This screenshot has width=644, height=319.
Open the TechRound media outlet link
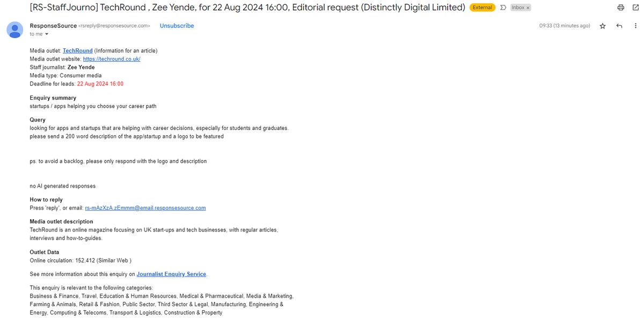(x=78, y=50)
